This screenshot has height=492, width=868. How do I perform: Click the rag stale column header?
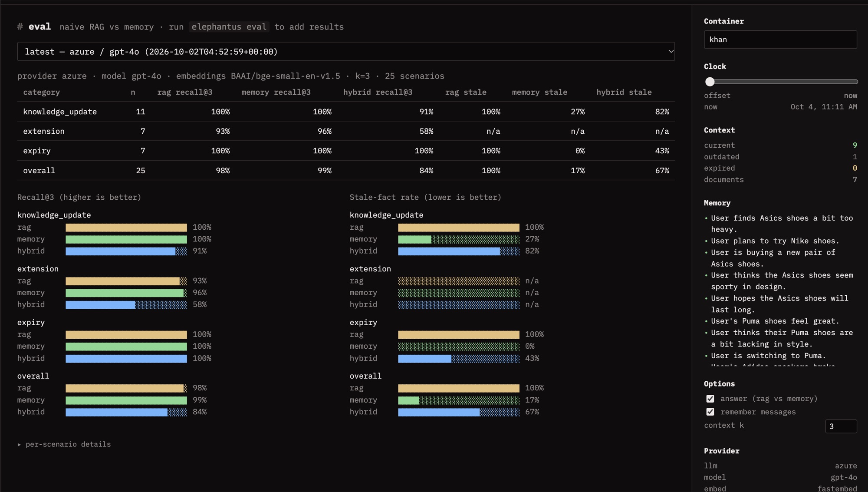coord(466,92)
